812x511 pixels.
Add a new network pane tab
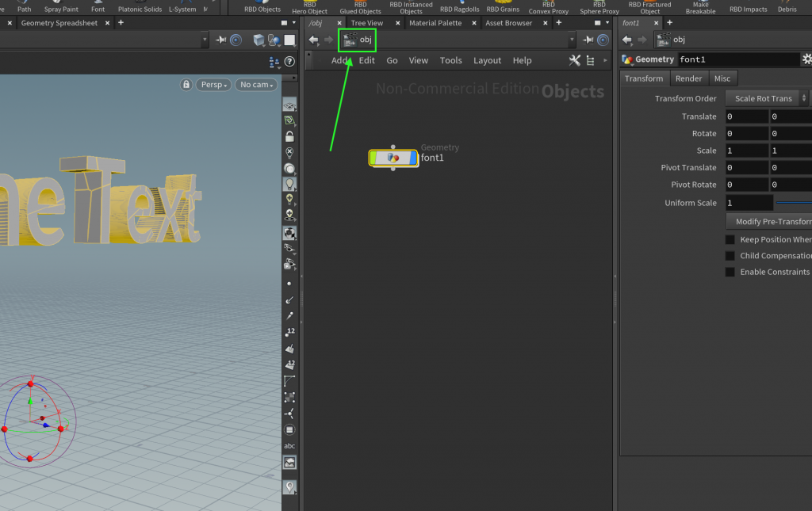coord(558,23)
